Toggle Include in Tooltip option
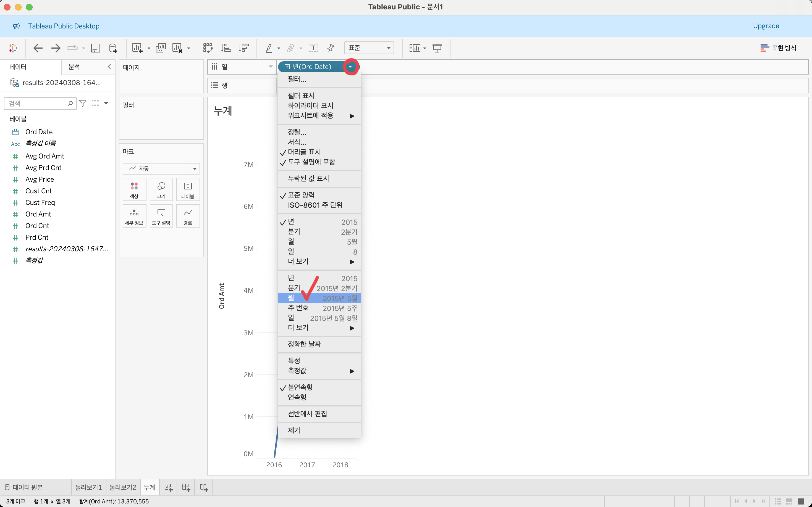Image resolution: width=812 pixels, height=507 pixels. 311,162
